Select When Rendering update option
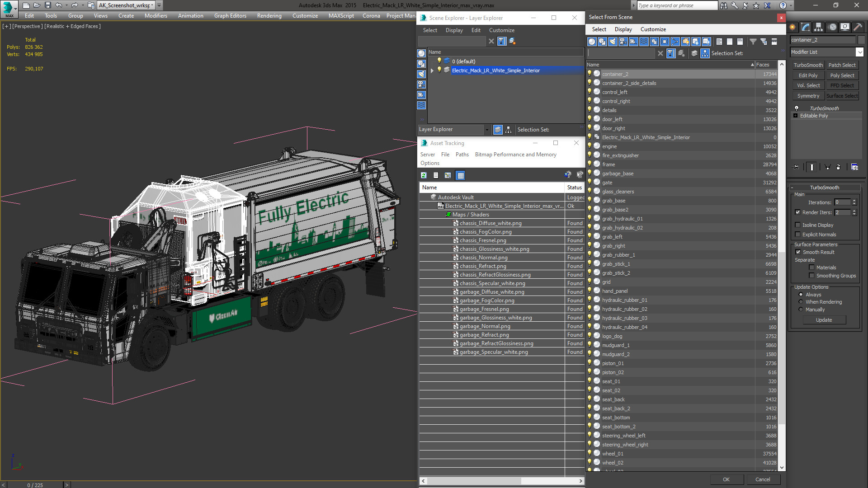Image resolution: width=868 pixels, height=488 pixels. pyautogui.click(x=801, y=302)
